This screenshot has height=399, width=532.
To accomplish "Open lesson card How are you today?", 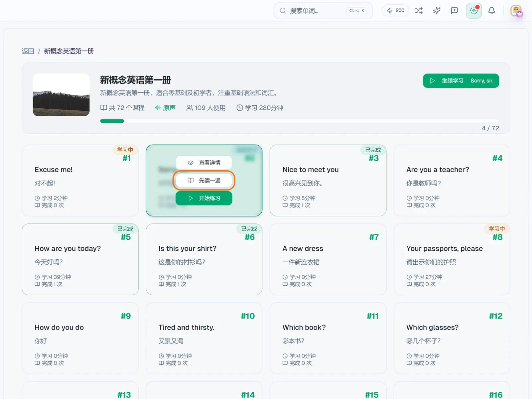I will pos(80,259).
